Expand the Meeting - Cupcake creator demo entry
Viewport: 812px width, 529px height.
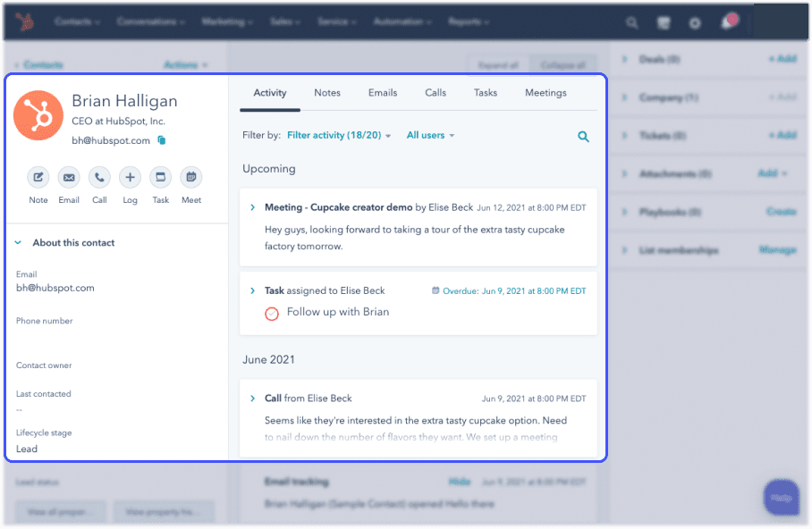[253, 207]
